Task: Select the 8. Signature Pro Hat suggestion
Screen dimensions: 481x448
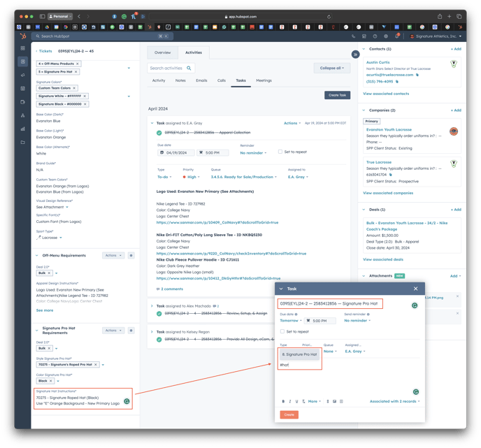Action: point(299,354)
